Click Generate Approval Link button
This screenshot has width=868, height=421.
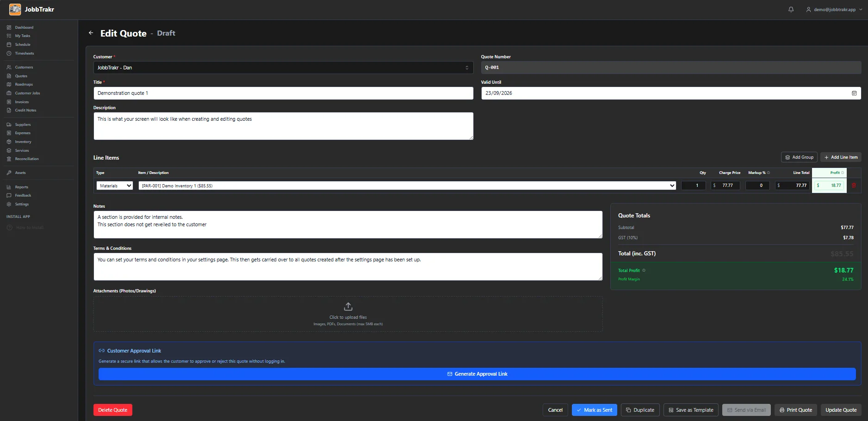click(477, 374)
